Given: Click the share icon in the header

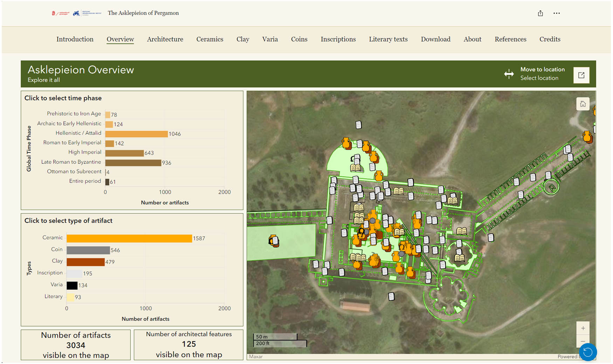Looking at the screenshot, I should coord(540,13).
